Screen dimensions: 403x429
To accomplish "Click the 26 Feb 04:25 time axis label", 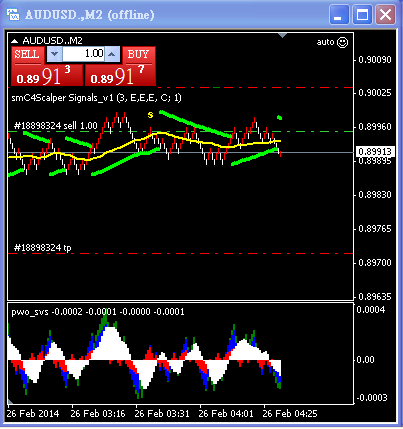I will (x=290, y=414).
